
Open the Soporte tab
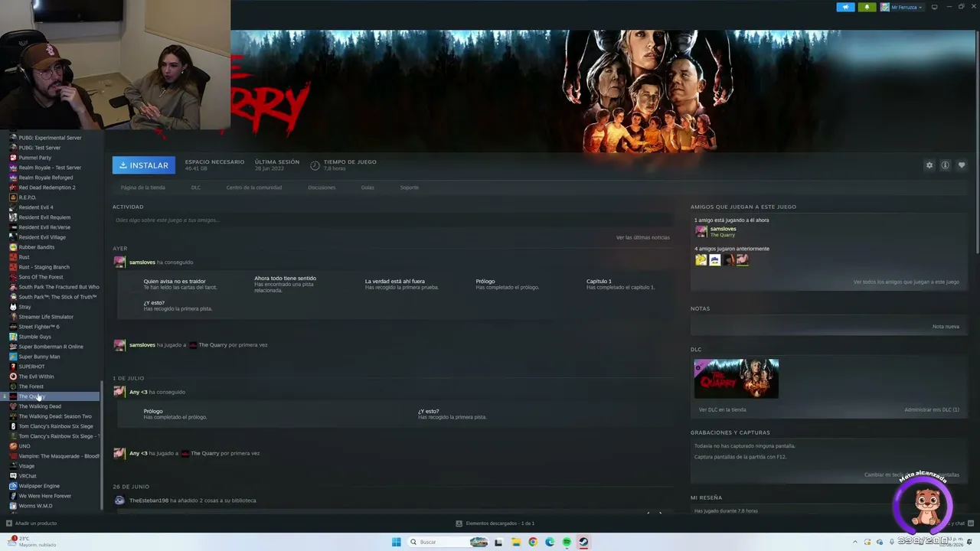point(409,187)
